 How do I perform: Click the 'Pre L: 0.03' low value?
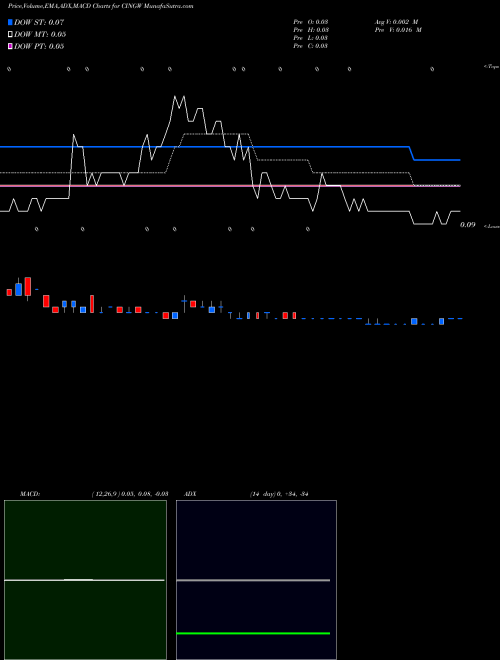[311, 38]
